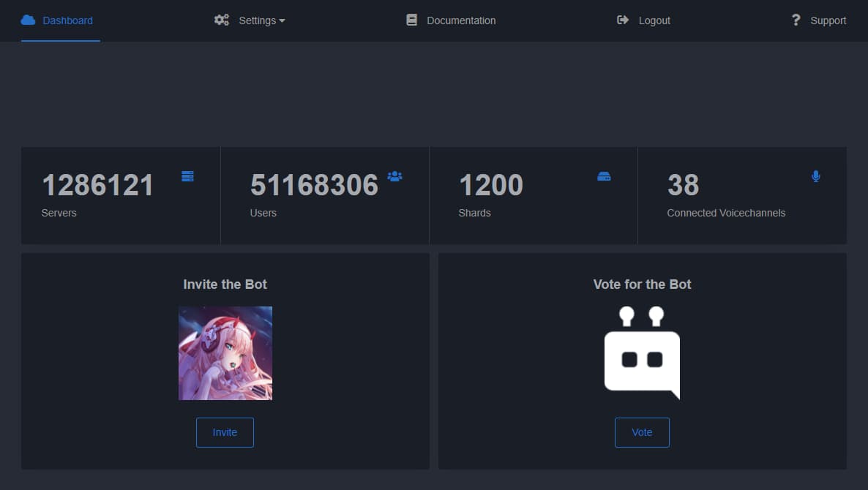Click the Support question mark icon
This screenshot has height=490, width=868.
pyautogui.click(x=796, y=20)
